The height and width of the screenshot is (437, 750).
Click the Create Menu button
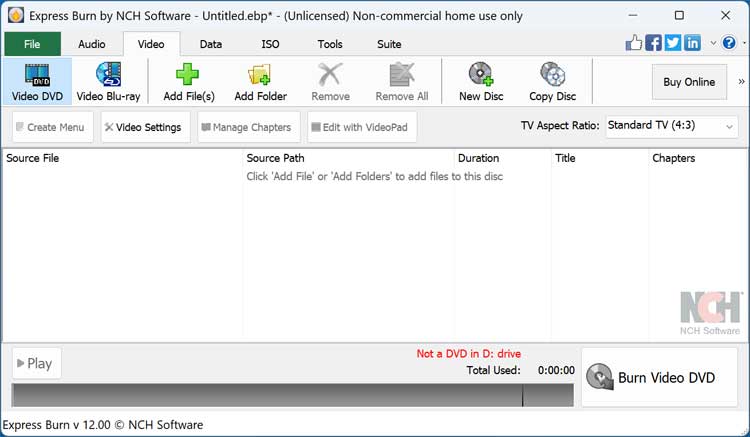click(53, 127)
